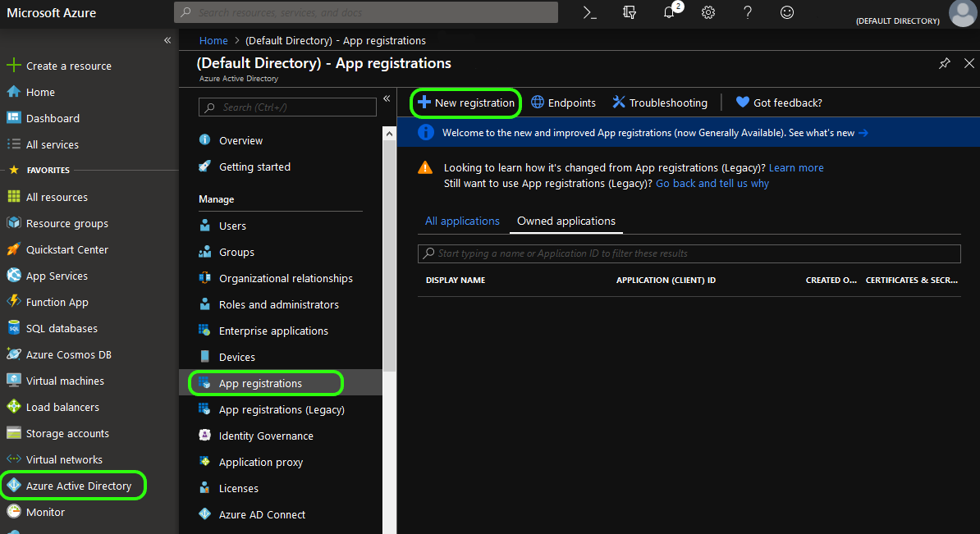980x534 pixels.
Task: Follow the See what's new arrow
Action: pos(863,132)
